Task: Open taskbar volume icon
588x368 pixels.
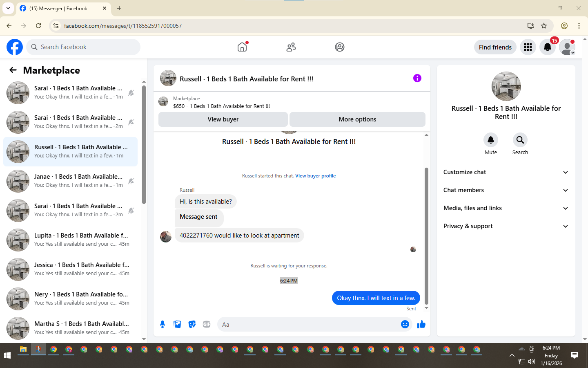Action: (x=532, y=361)
